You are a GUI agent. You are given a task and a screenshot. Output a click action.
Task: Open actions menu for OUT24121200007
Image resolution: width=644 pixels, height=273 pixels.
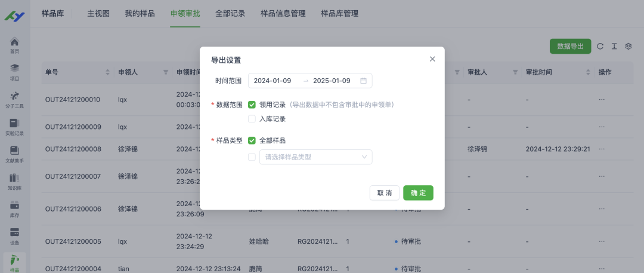(x=602, y=176)
